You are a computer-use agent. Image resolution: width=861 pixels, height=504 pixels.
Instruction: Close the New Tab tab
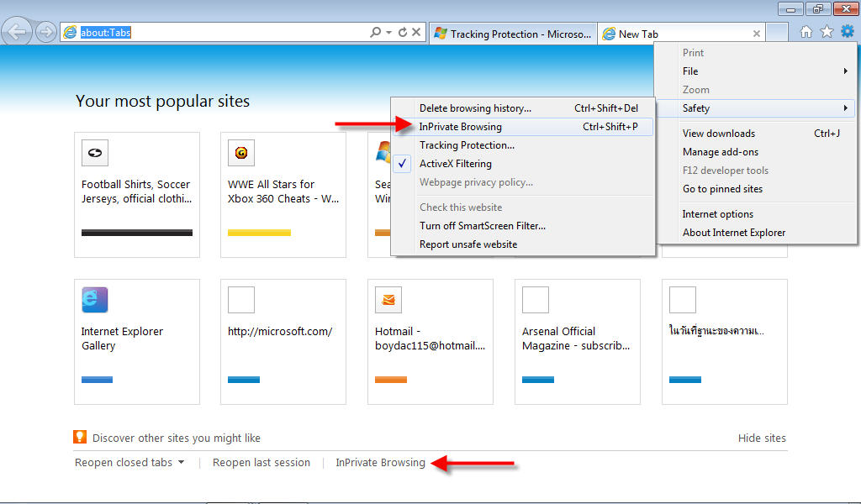click(756, 34)
